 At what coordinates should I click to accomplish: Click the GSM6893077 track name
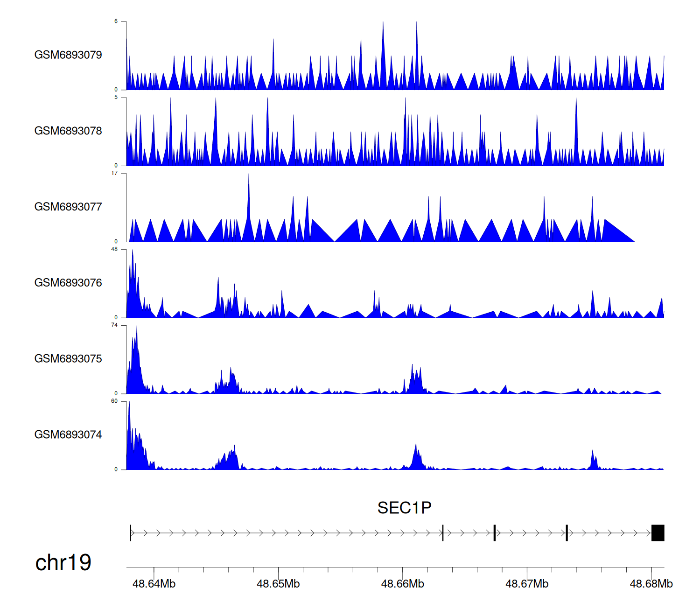pos(68,207)
